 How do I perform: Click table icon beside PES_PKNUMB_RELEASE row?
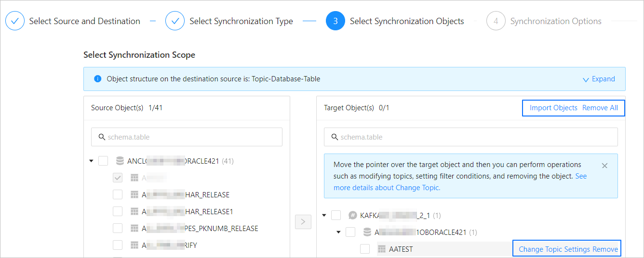tap(134, 228)
